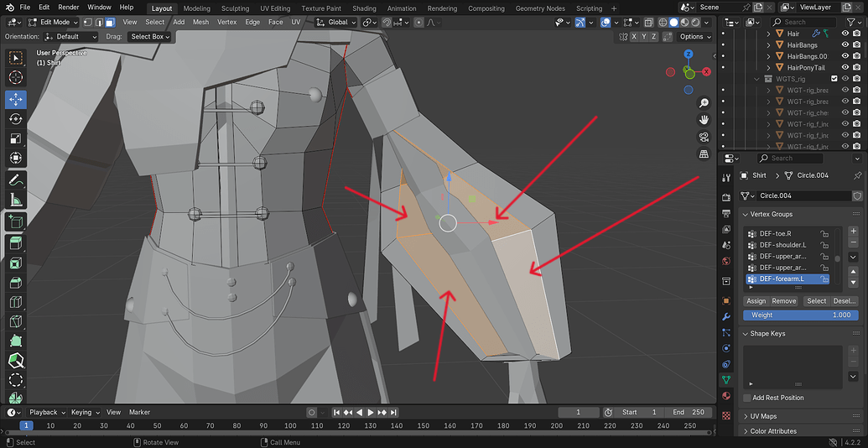Select the Annotate pencil tool
Image resolution: width=868 pixels, height=448 pixels.
[16, 180]
